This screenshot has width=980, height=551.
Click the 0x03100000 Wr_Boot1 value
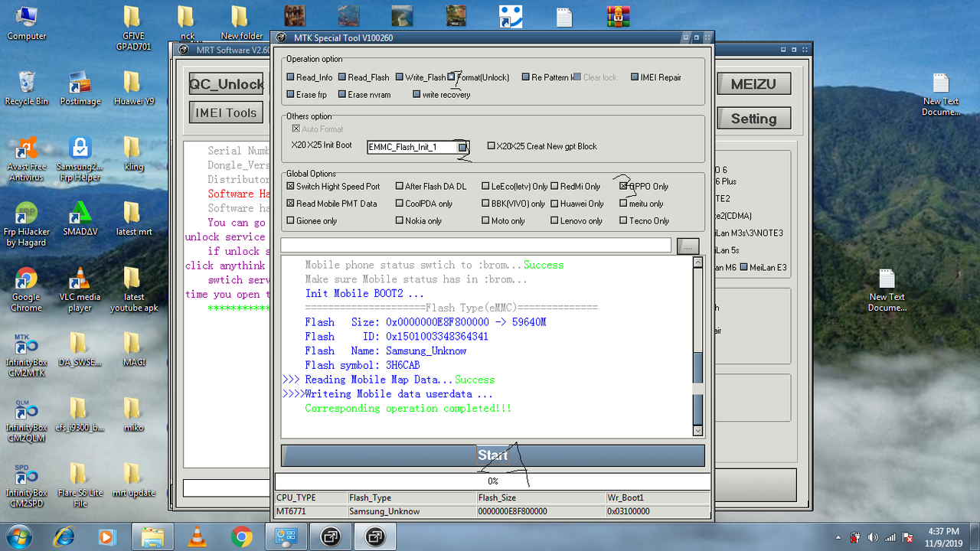(658, 511)
